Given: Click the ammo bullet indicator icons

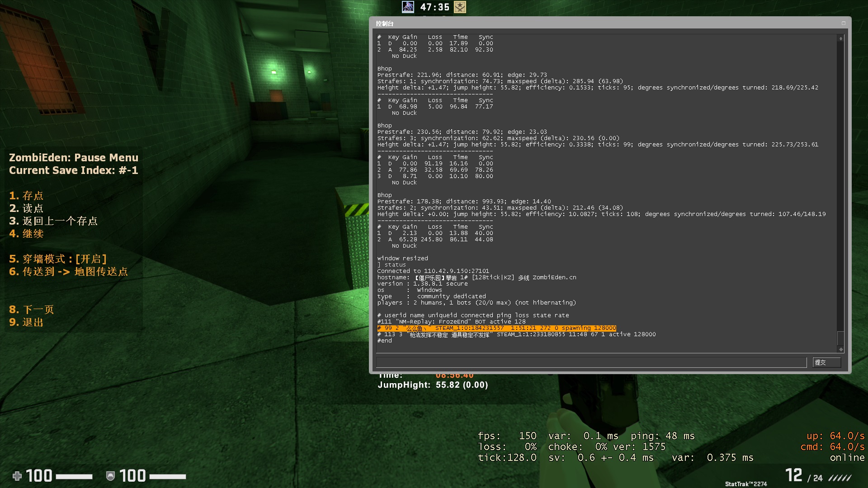Looking at the screenshot, I should click(840, 478).
